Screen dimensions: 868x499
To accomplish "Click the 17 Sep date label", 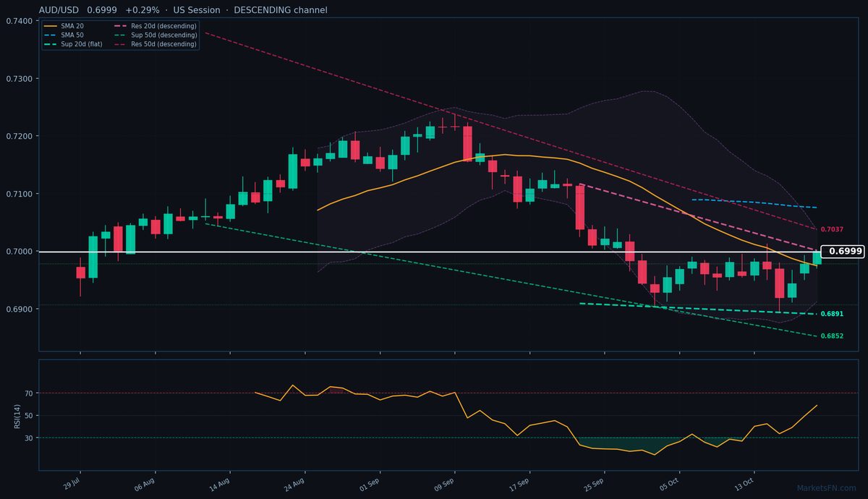I will click(x=519, y=483).
